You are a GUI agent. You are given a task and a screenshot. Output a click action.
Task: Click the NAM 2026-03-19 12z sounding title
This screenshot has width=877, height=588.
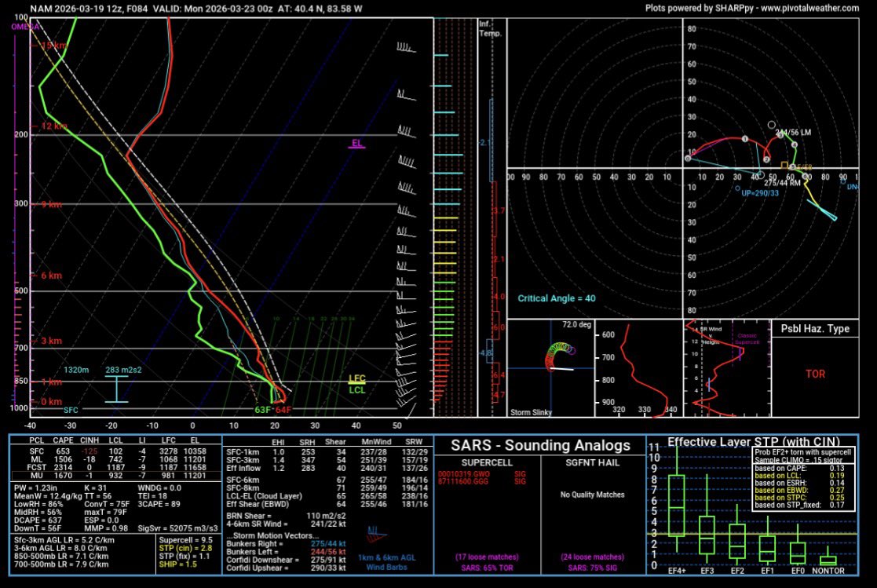(x=195, y=9)
